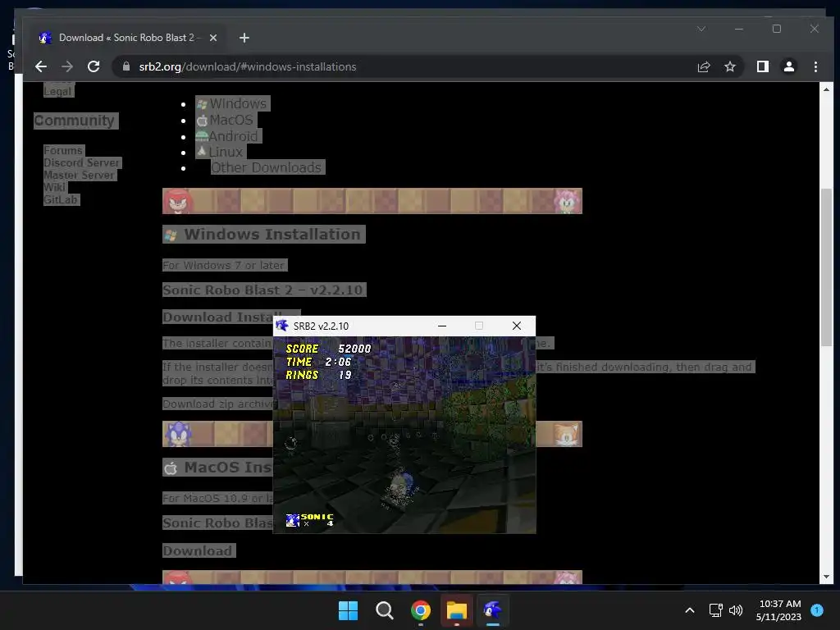Click the SCORE counter in the game HUD
This screenshot has width=840, height=630.
pos(328,349)
